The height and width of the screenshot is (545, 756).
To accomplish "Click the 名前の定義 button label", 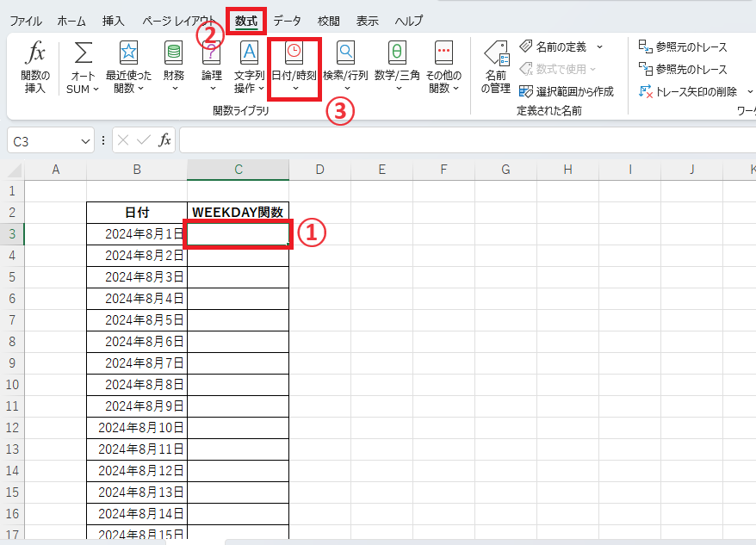I will [561, 46].
